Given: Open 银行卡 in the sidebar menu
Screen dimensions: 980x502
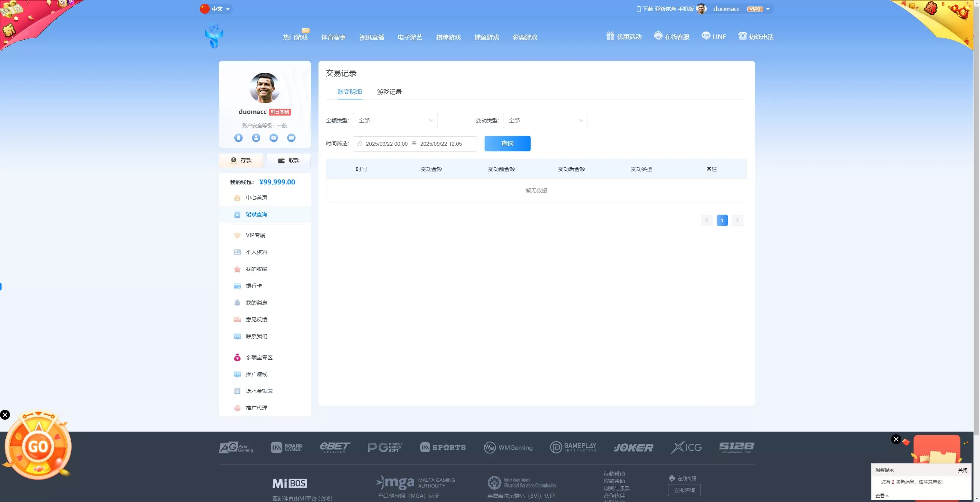Looking at the screenshot, I should pos(254,286).
